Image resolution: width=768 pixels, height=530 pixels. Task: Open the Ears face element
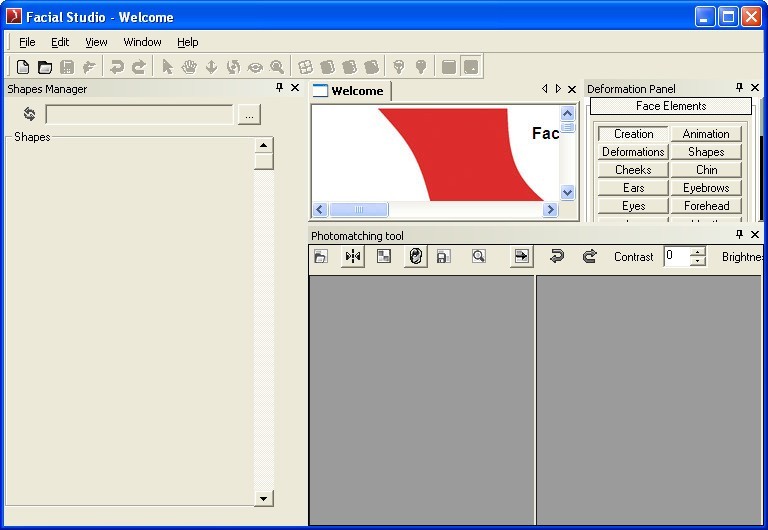click(633, 188)
